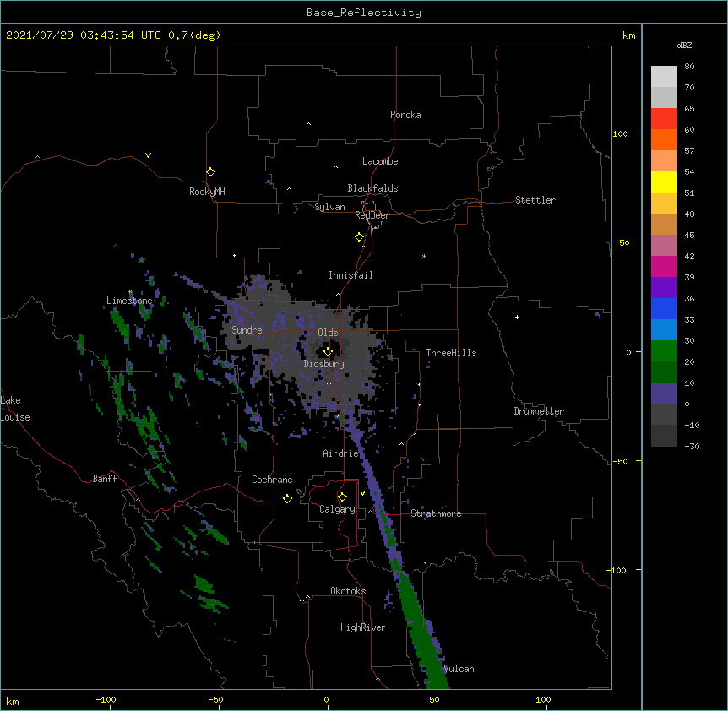Click the yellow V marker northwest of RockyMH
This screenshot has height=711, width=728.
click(148, 155)
